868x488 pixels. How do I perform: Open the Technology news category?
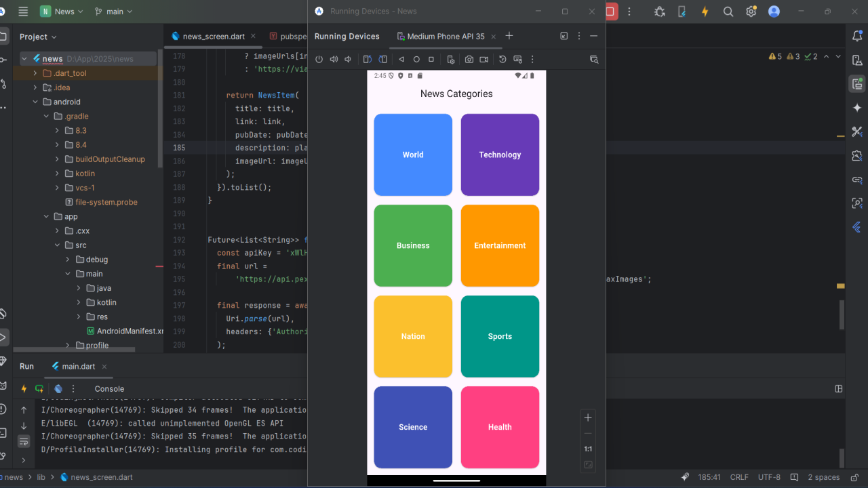coord(500,155)
